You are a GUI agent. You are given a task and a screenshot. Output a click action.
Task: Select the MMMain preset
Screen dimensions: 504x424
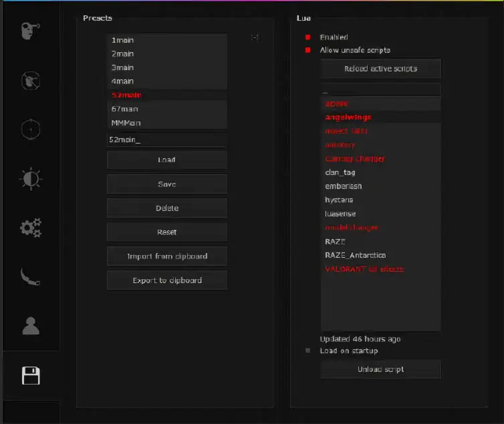point(167,123)
